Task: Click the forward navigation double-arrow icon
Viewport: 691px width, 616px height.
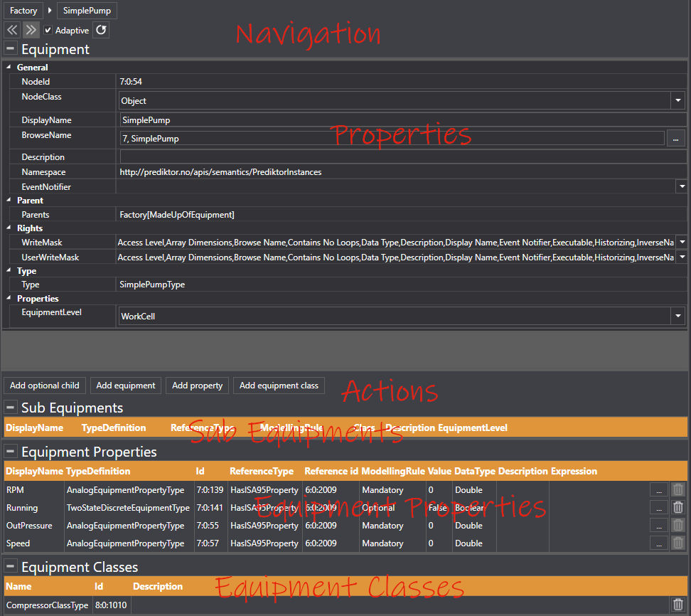Action: coord(31,30)
